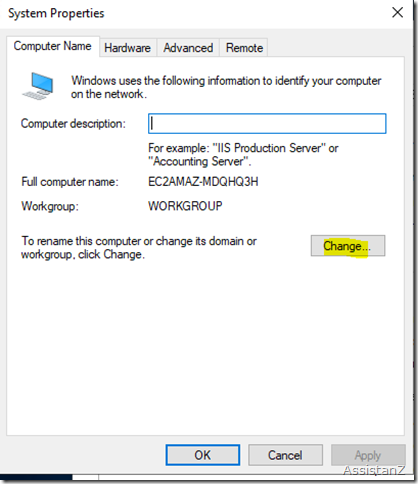This screenshot has height=484, width=418.
Task: Open the Advanced tab
Action: point(188,48)
